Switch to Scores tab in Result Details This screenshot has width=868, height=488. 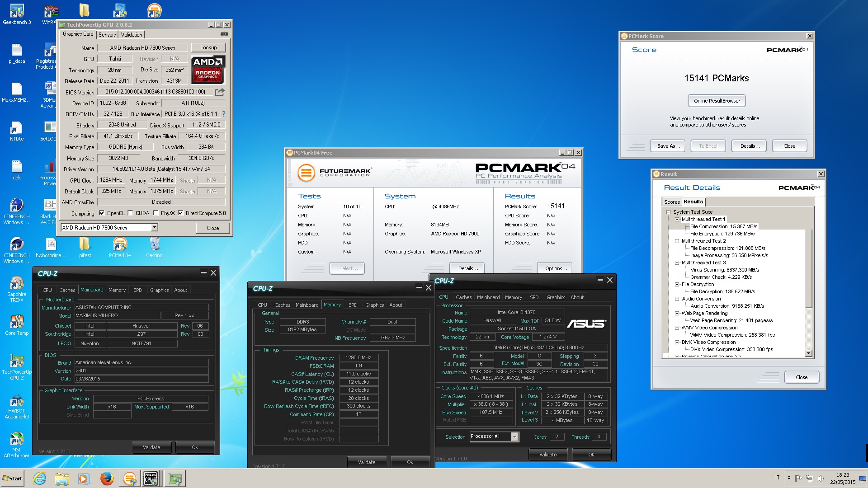pyautogui.click(x=672, y=202)
